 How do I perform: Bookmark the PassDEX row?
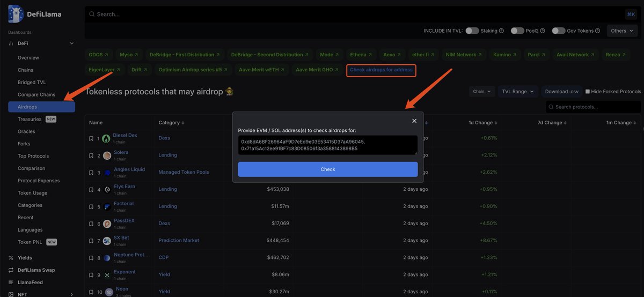point(91,224)
